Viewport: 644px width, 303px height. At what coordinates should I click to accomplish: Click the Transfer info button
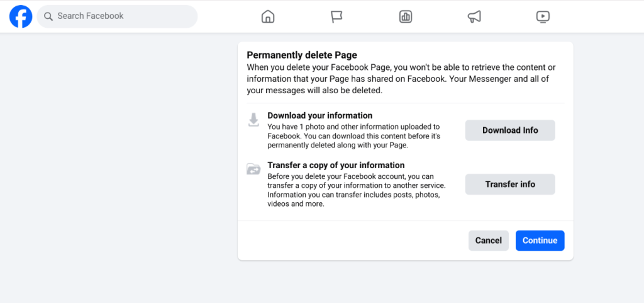(510, 184)
